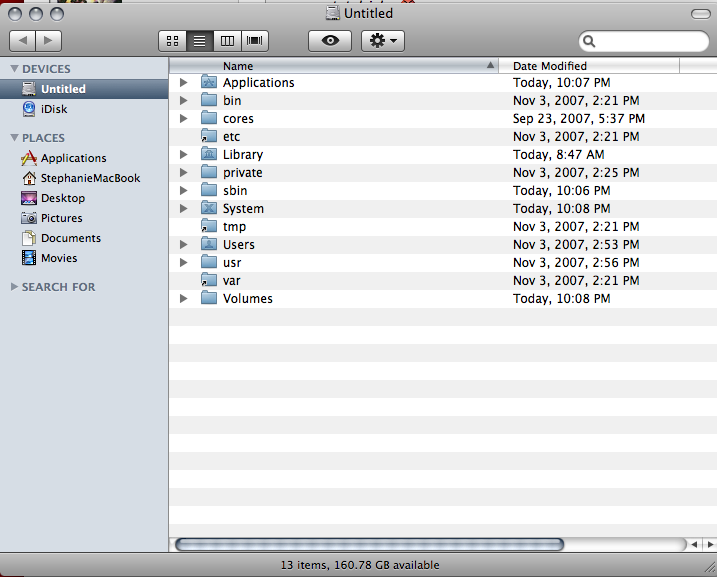Click the usr folder icon
Viewport: 717px width, 577px height.
click(x=209, y=262)
